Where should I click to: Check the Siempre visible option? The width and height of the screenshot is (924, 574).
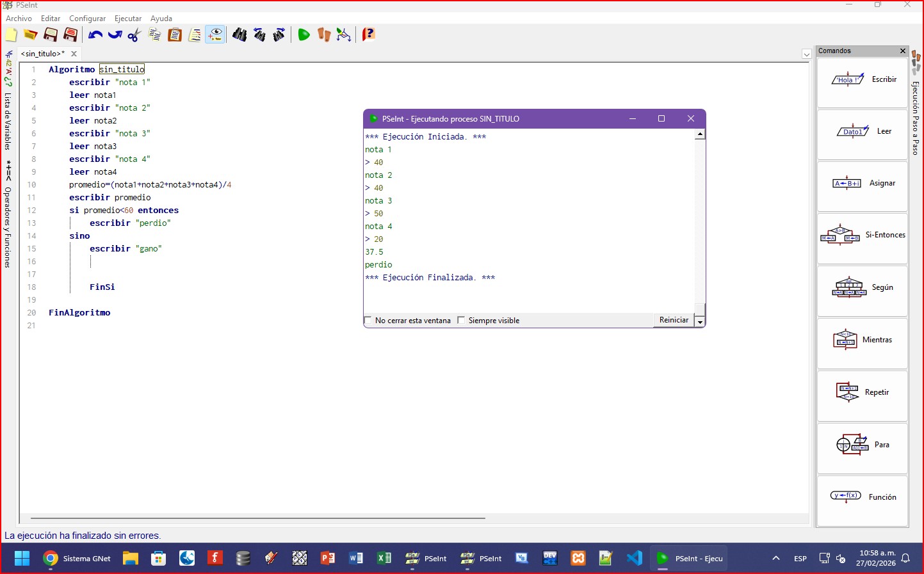pos(461,321)
